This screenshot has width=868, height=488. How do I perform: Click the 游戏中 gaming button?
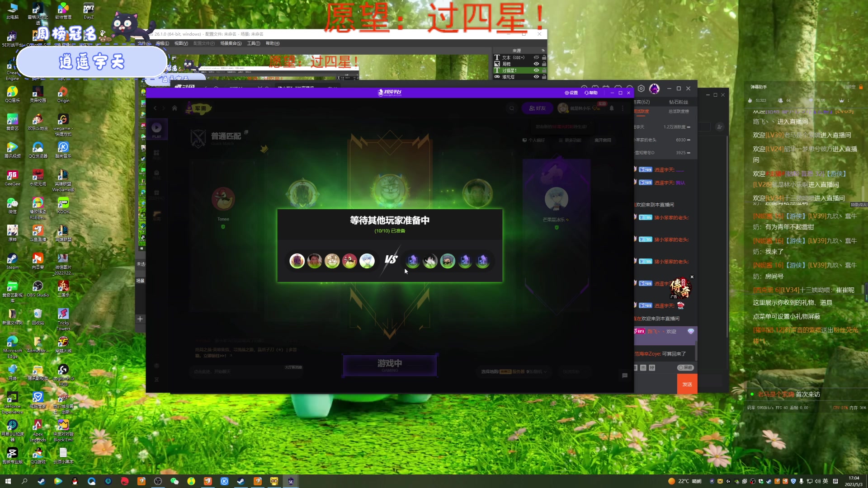coord(390,365)
